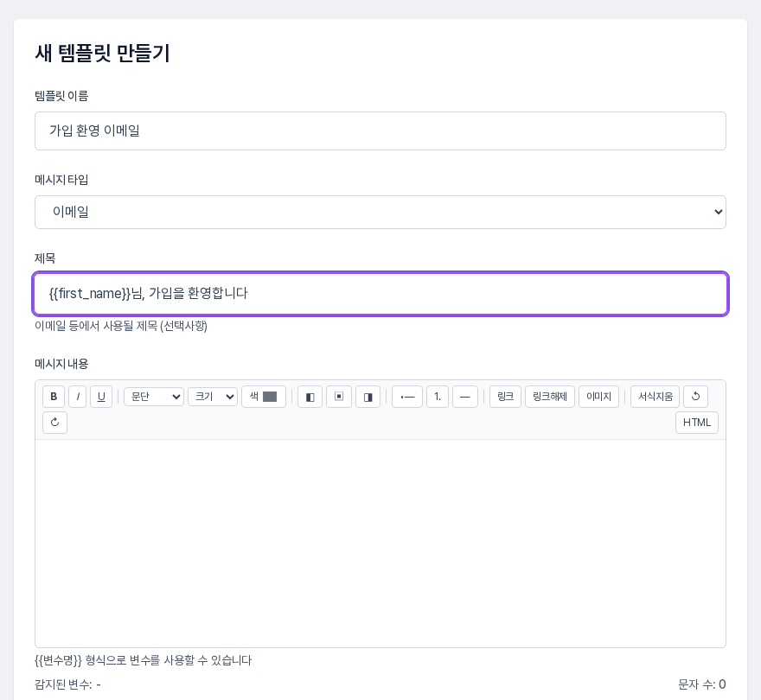The width and height of the screenshot is (761, 700).
Task: Open the 크기 font size dropdown
Action: click(x=213, y=397)
